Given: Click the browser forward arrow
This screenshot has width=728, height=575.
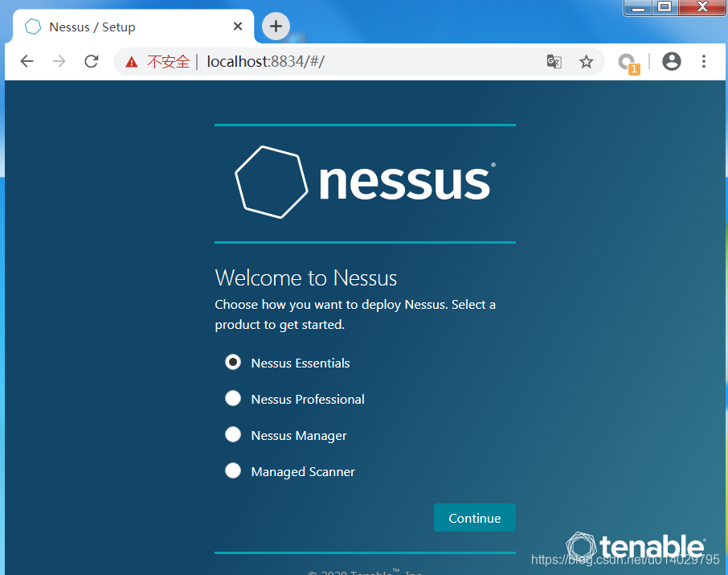Looking at the screenshot, I should pos(59,61).
